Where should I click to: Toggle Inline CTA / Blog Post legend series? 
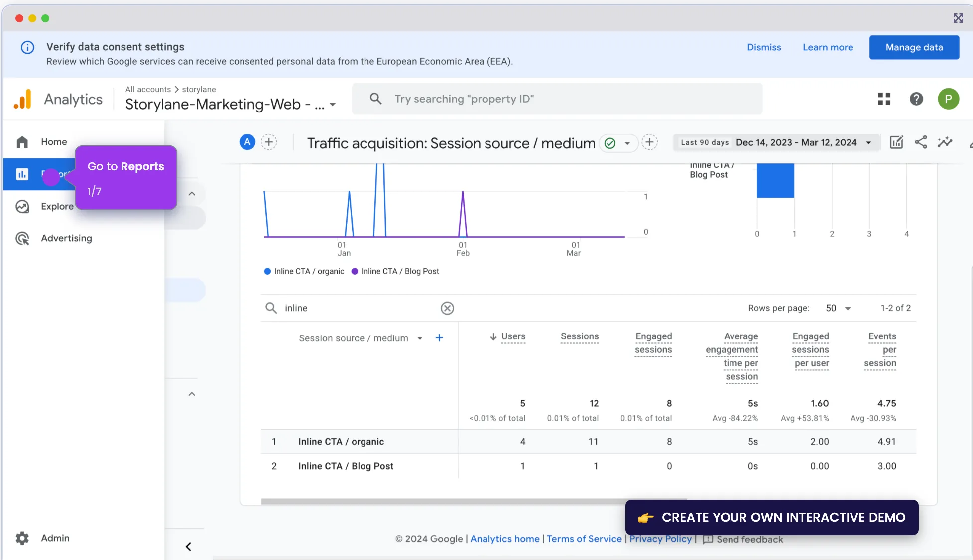[395, 271]
